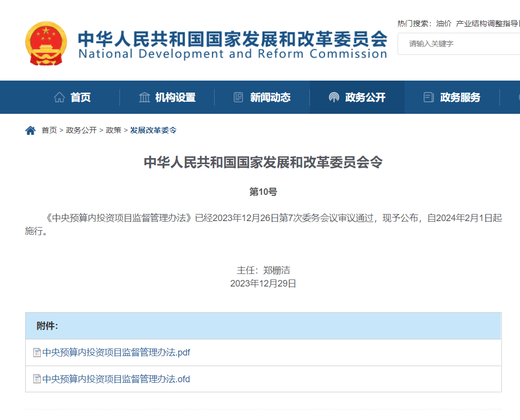The height and width of the screenshot is (420, 520).
Task: Click the signature line 主任：郑栅洁
Action: (x=264, y=270)
